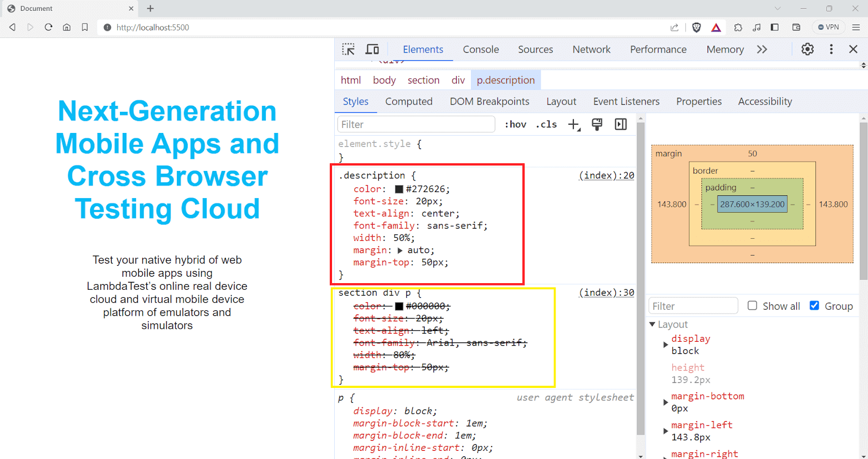Expand the margin shorthand triangle
The height and width of the screenshot is (459, 868).
click(400, 251)
